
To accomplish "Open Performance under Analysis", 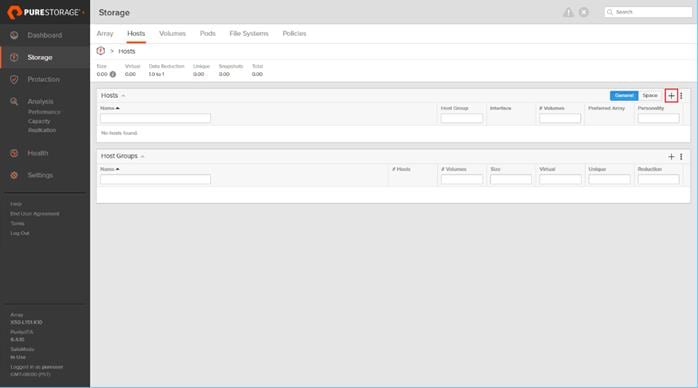I will point(44,112).
